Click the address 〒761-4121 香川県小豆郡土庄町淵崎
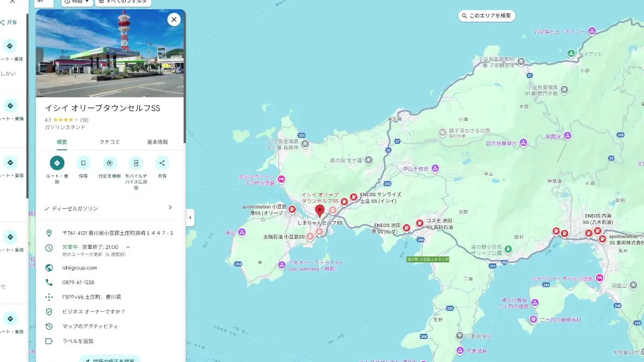The width and height of the screenshot is (644, 362). [x=118, y=233]
